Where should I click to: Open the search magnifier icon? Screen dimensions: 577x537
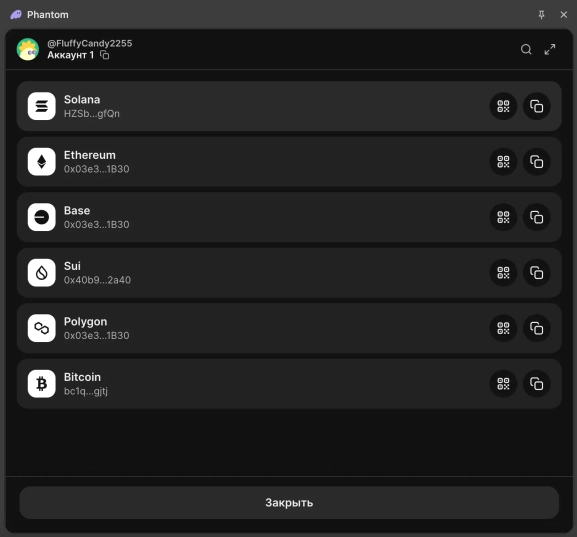[526, 49]
